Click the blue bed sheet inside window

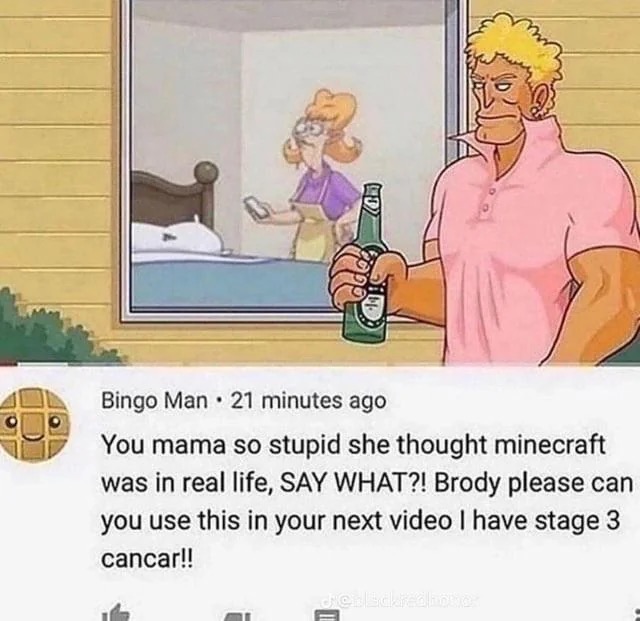pyautogui.click(x=231, y=282)
